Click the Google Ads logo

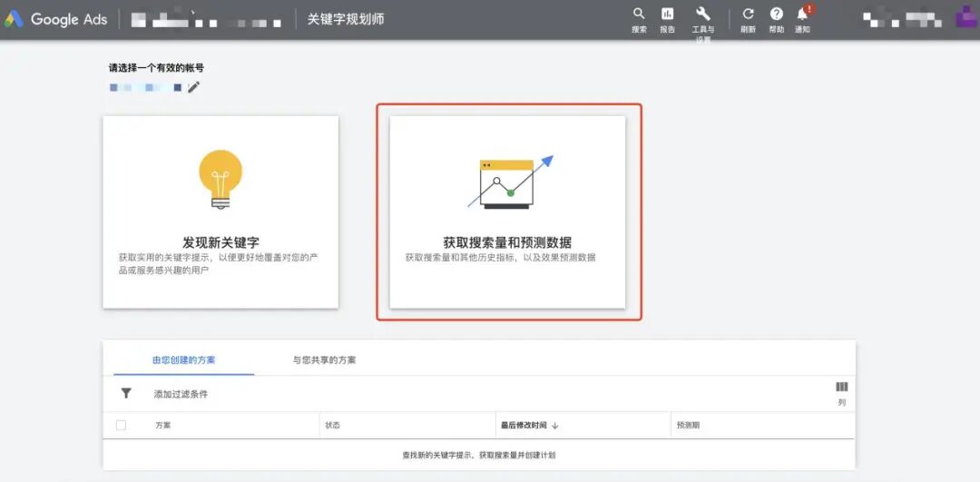point(55,19)
